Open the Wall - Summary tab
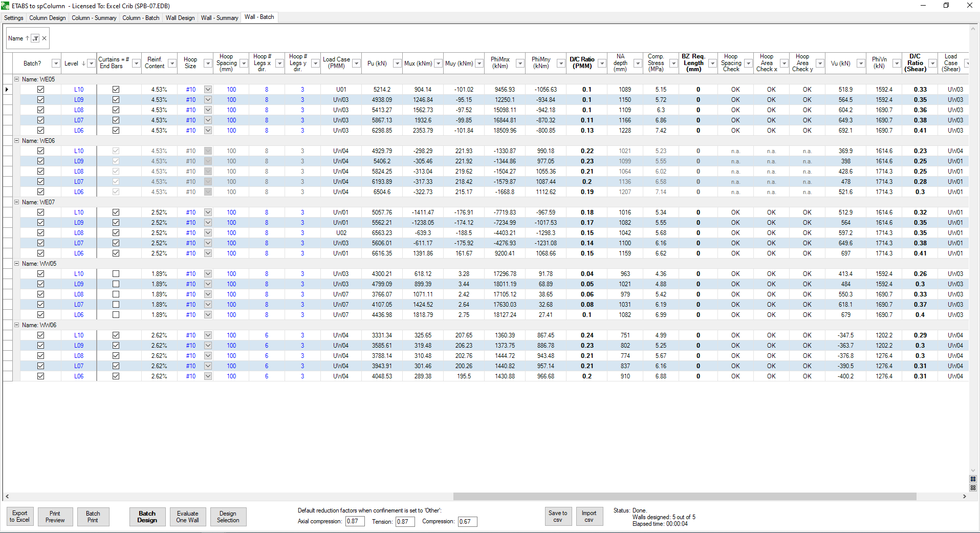Screen dimensions: 980x533 tap(219, 18)
